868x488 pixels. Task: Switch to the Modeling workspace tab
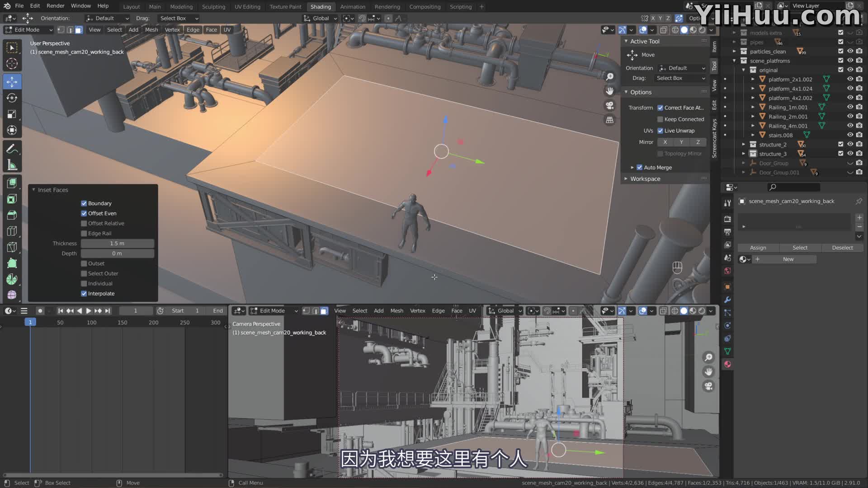(181, 7)
